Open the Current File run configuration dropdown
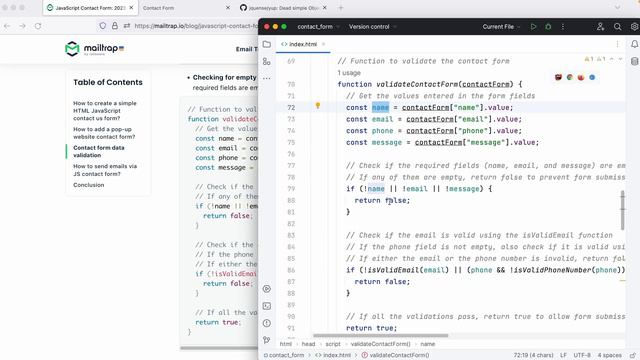The height and width of the screenshot is (360, 640). click(501, 27)
